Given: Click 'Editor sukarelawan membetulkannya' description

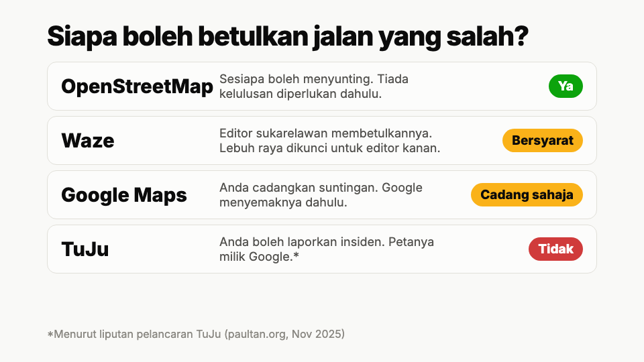Looking at the screenshot, I should click(330, 140).
